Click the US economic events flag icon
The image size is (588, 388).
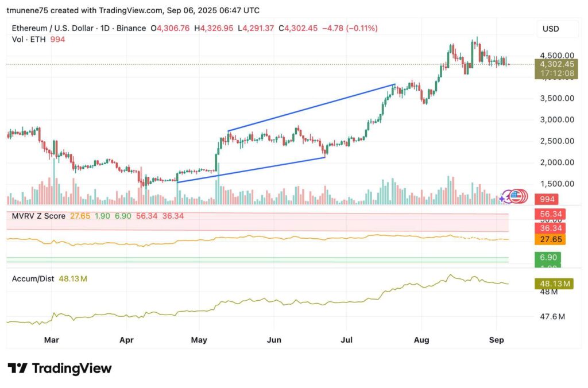coord(516,196)
